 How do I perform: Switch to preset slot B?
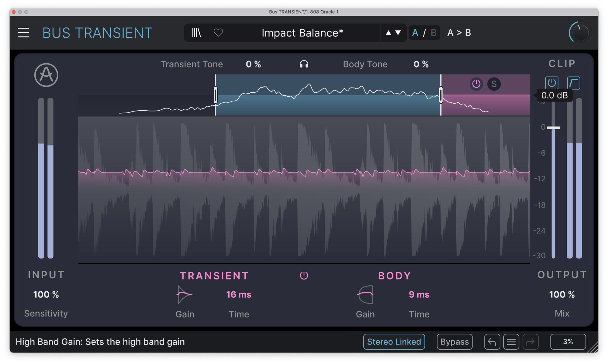point(434,33)
